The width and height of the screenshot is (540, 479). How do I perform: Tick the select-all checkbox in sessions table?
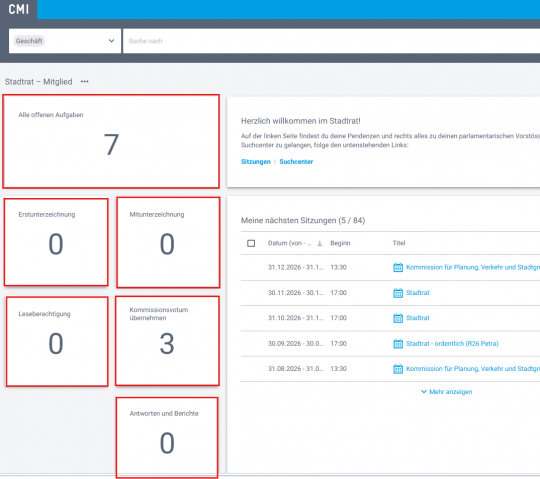click(251, 243)
